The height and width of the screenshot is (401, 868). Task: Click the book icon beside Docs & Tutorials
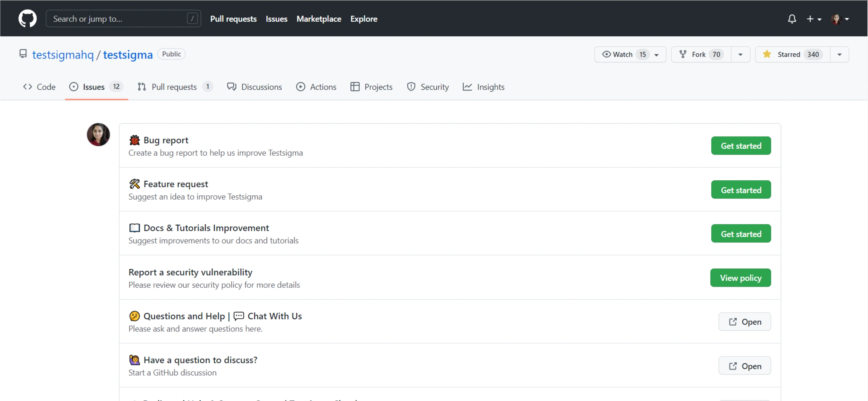[x=134, y=228]
